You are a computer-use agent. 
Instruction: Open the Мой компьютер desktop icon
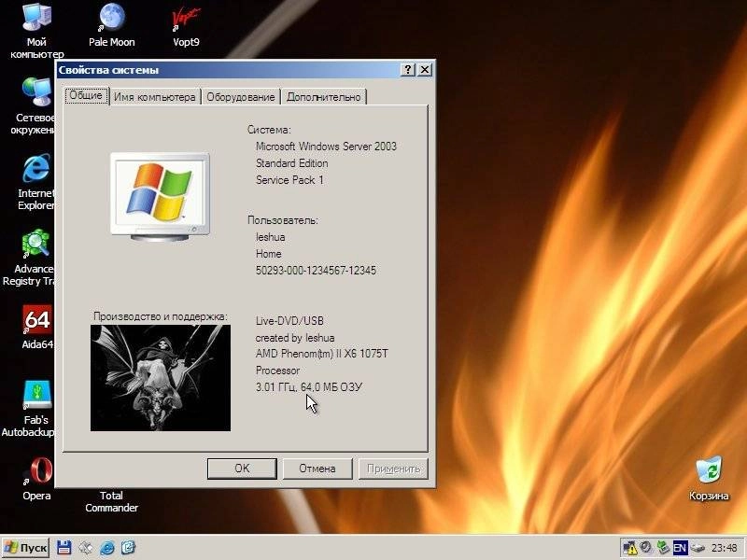pyautogui.click(x=36, y=19)
